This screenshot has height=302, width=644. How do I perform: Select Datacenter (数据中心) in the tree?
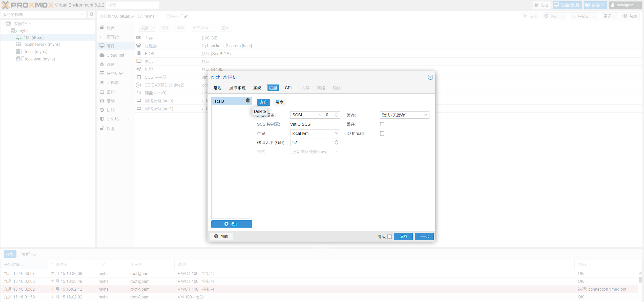point(22,24)
